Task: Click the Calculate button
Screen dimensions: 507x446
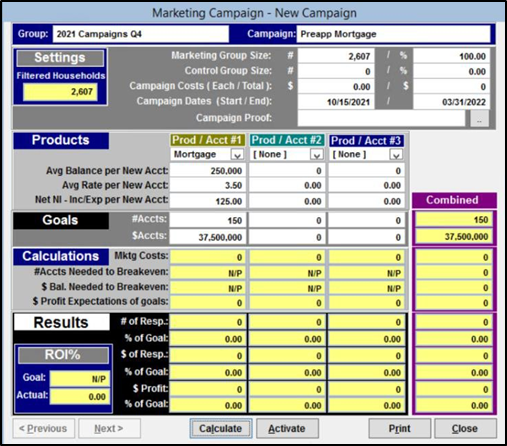Action: (221, 428)
